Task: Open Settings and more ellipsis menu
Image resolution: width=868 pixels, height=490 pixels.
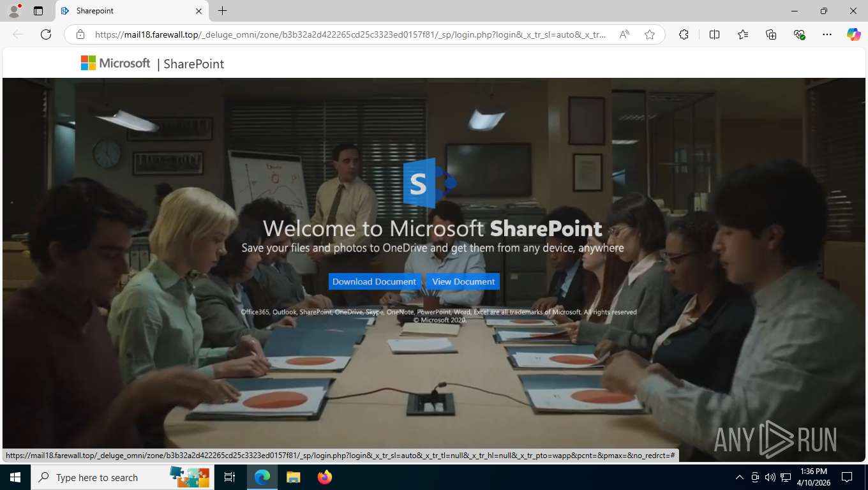Action: click(827, 34)
